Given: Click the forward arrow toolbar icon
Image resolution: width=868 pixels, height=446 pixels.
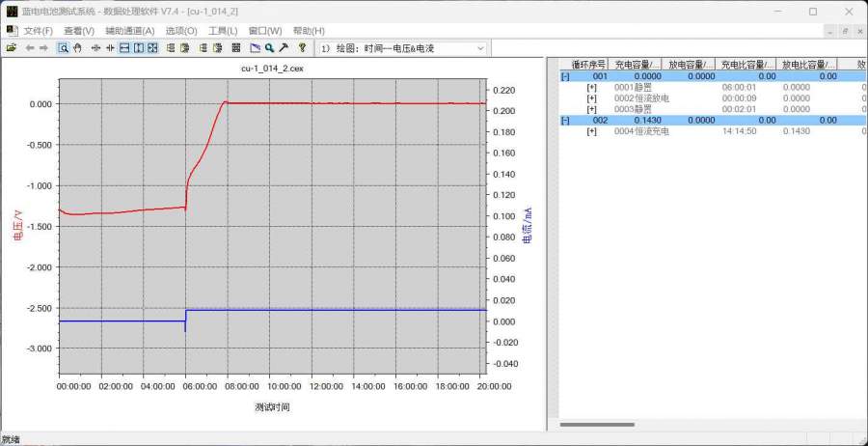Looking at the screenshot, I should [x=43, y=47].
